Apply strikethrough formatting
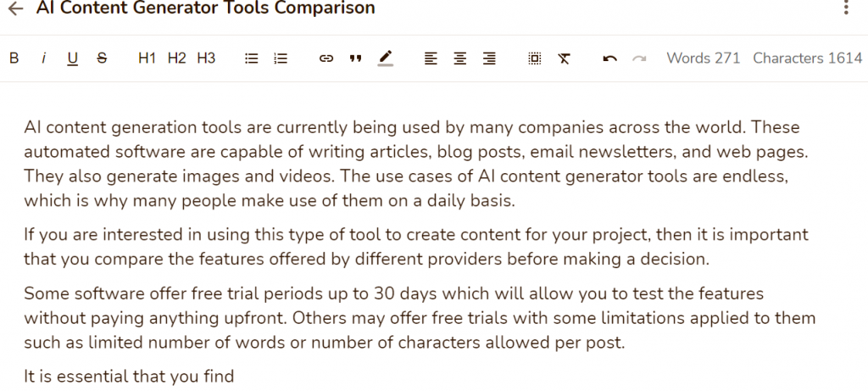 pos(102,59)
